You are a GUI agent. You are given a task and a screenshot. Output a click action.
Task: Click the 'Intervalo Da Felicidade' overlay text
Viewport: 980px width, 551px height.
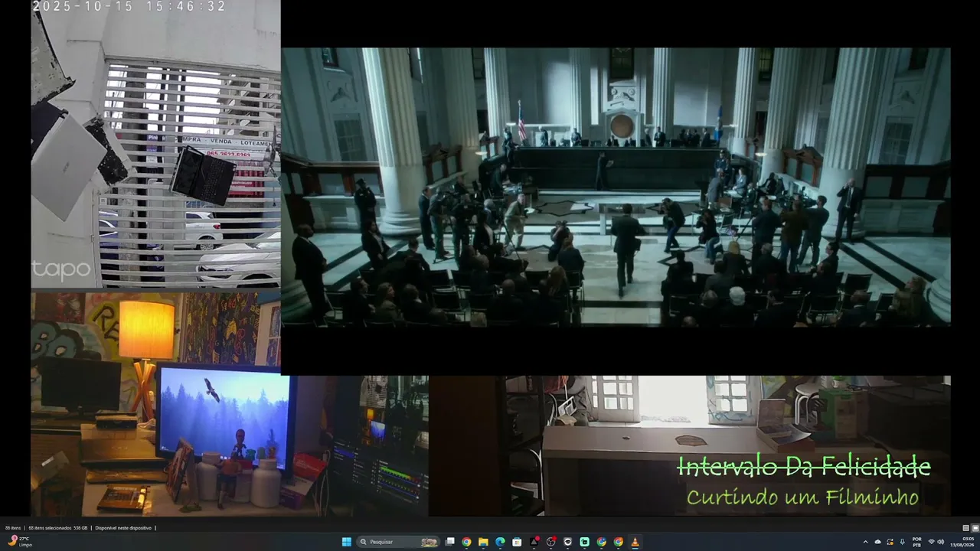pyautogui.click(x=804, y=466)
